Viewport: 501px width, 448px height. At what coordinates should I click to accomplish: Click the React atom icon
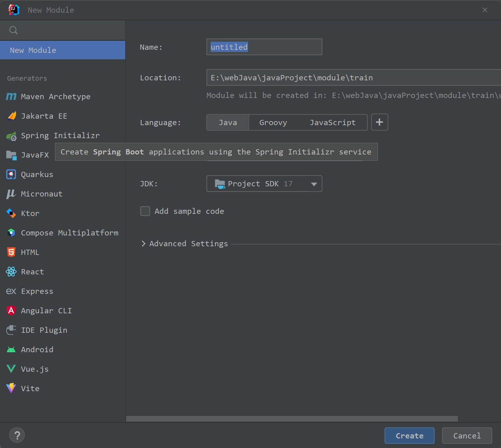(x=11, y=272)
